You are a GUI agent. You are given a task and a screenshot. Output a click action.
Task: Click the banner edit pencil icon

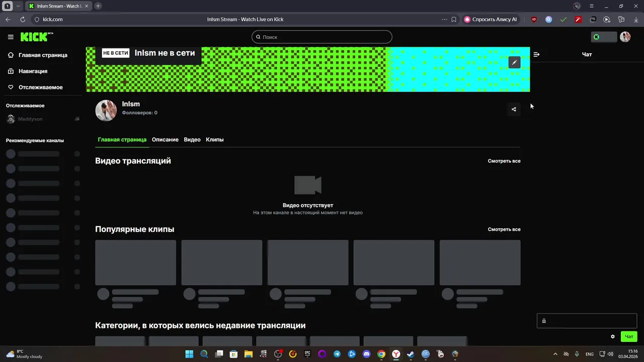(514, 62)
